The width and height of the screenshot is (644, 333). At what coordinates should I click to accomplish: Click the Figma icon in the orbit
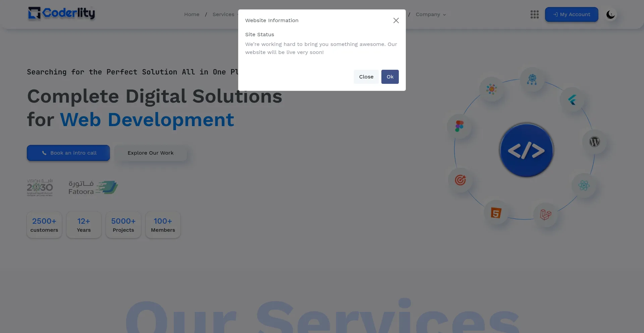coord(459,126)
